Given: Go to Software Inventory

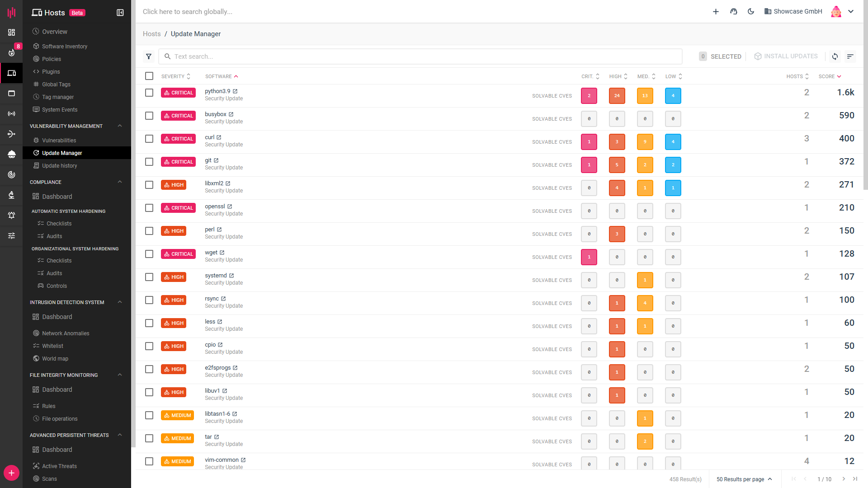Looking at the screenshot, I should (65, 47).
